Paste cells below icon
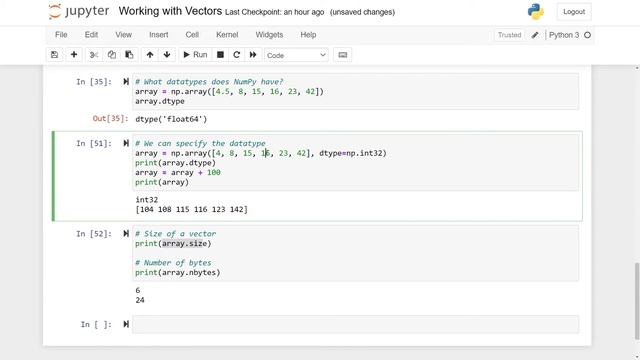This screenshot has height=360, width=640. point(129,55)
